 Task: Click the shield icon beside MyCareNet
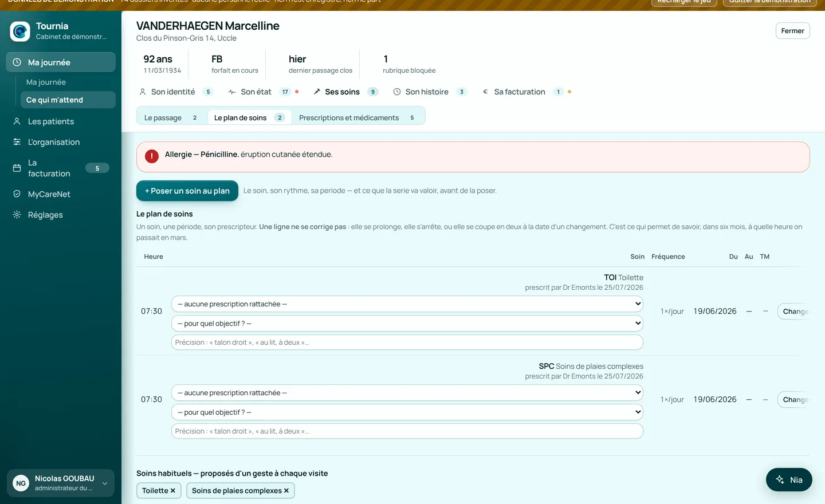[x=17, y=194]
